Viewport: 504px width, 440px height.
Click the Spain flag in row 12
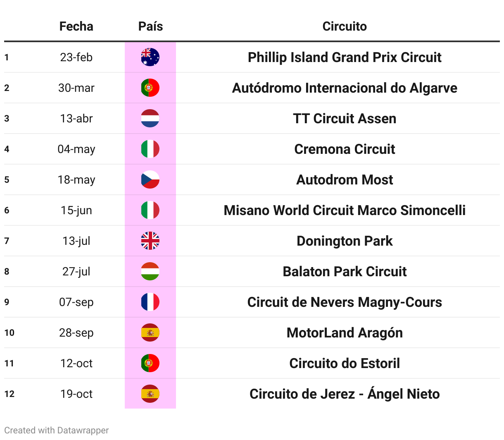point(150,394)
